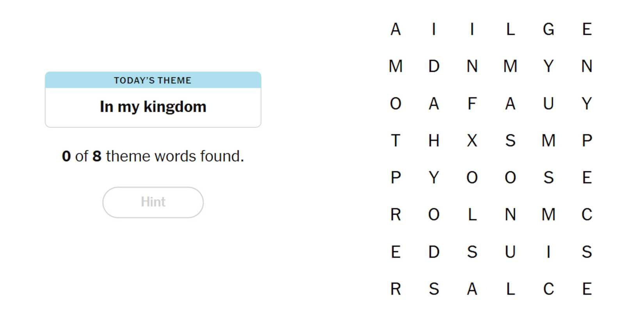Select the letter F in the grid
Viewport: 644px width, 322px height.
pyautogui.click(x=472, y=104)
